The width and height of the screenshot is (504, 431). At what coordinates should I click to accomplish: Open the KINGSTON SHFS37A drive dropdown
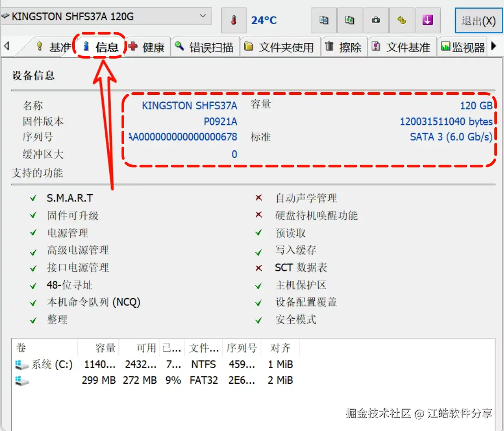[x=106, y=16]
